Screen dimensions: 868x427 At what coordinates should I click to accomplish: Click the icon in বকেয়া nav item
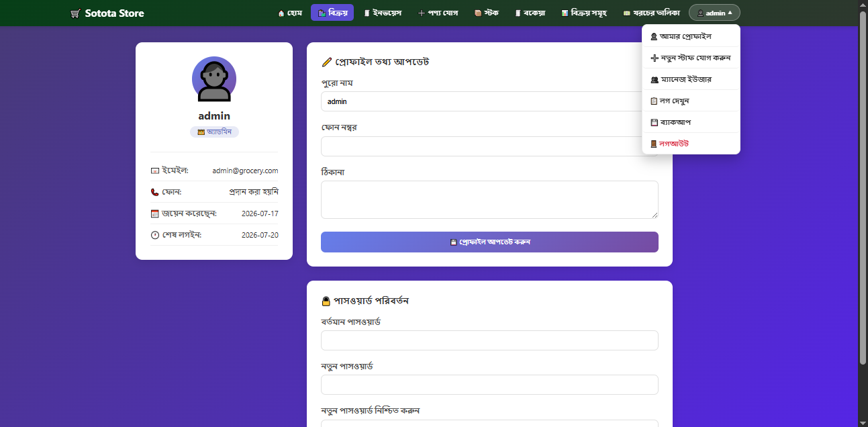(518, 13)
